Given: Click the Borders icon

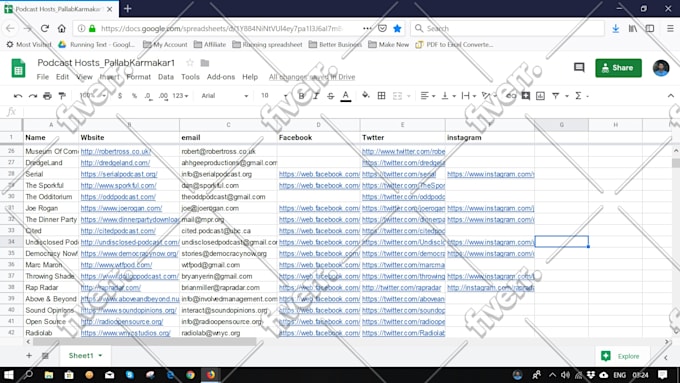Looking at the screenshot, I should 382,96.
